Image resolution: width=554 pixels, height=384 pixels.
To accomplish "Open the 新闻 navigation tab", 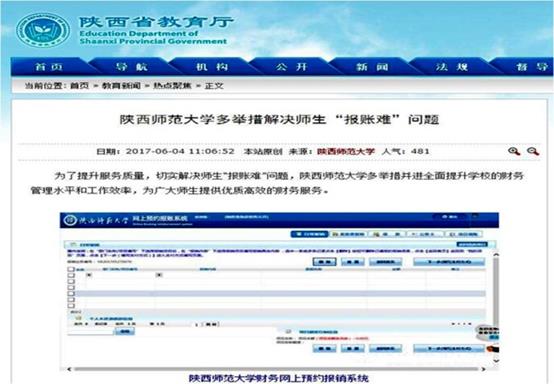I will [372, 67].
